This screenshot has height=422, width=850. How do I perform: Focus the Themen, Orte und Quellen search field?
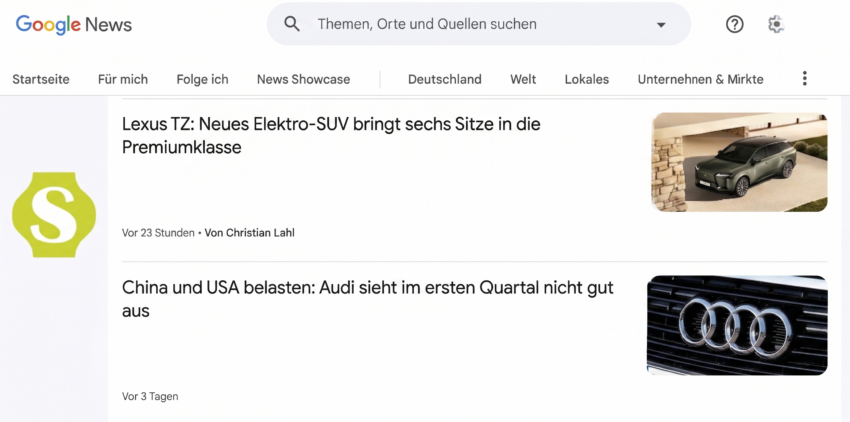click(479, 24)
